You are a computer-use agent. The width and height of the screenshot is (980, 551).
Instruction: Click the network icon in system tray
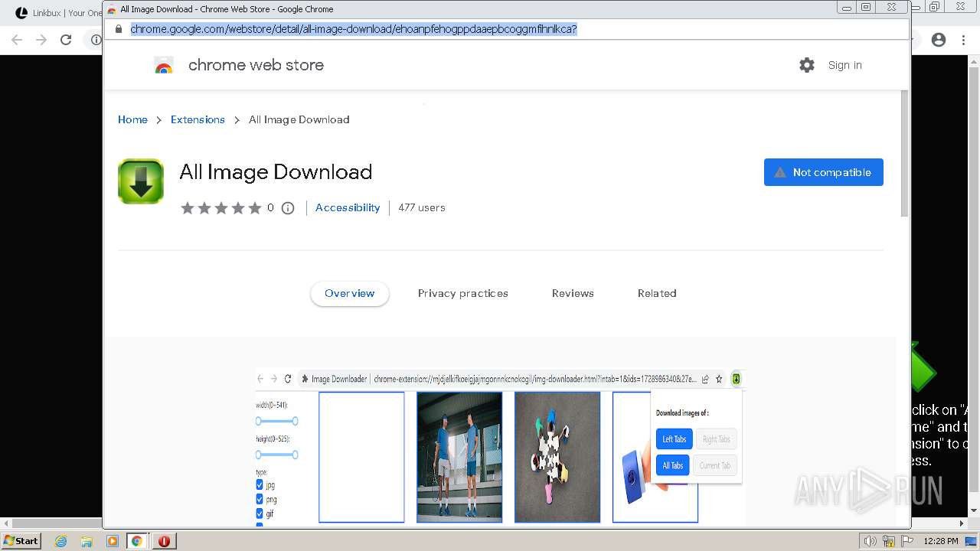click(x=889, y=541)
